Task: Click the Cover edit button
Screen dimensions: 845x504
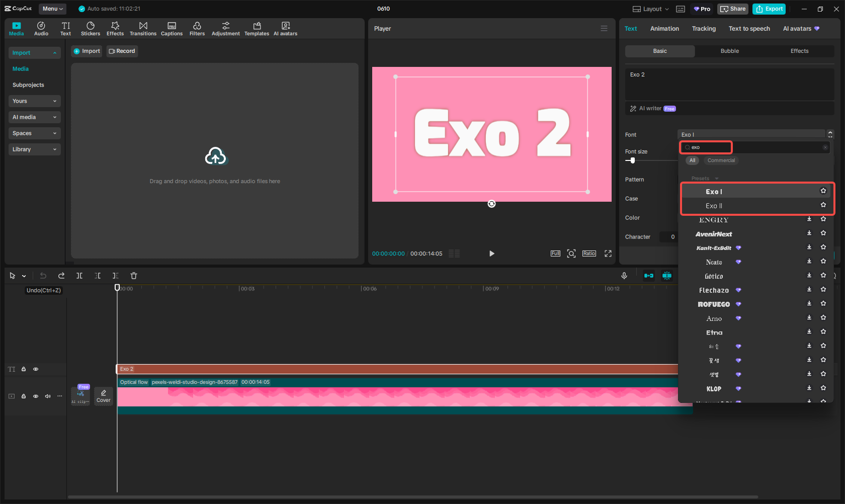Action: coord(104,396)
